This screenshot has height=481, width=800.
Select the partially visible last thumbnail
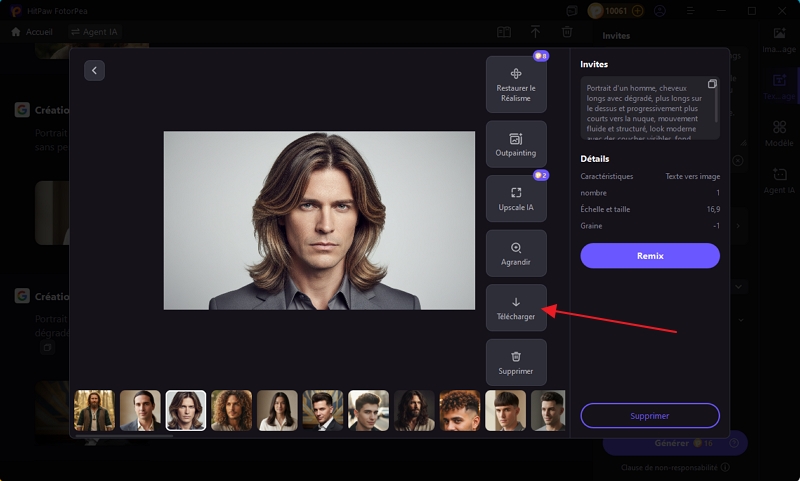(548, 411)
